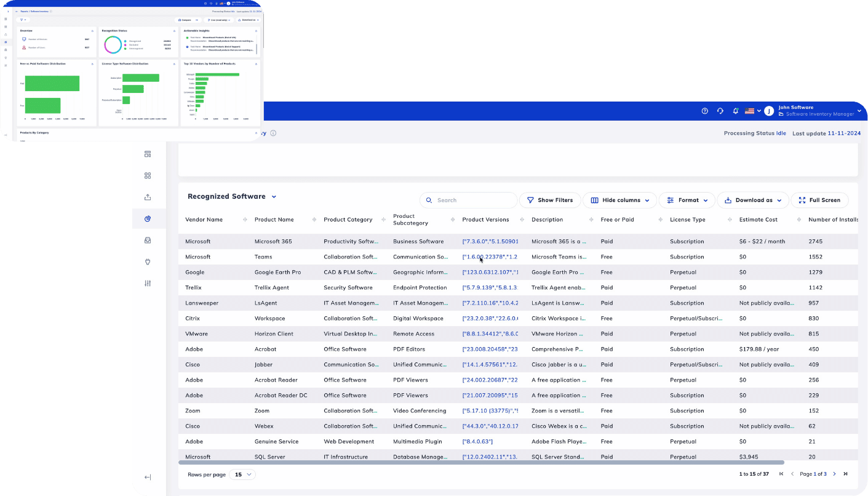Screen dimensions: 868x496
Task: Click the Processing Status Idle text
Action: [755, 133]
